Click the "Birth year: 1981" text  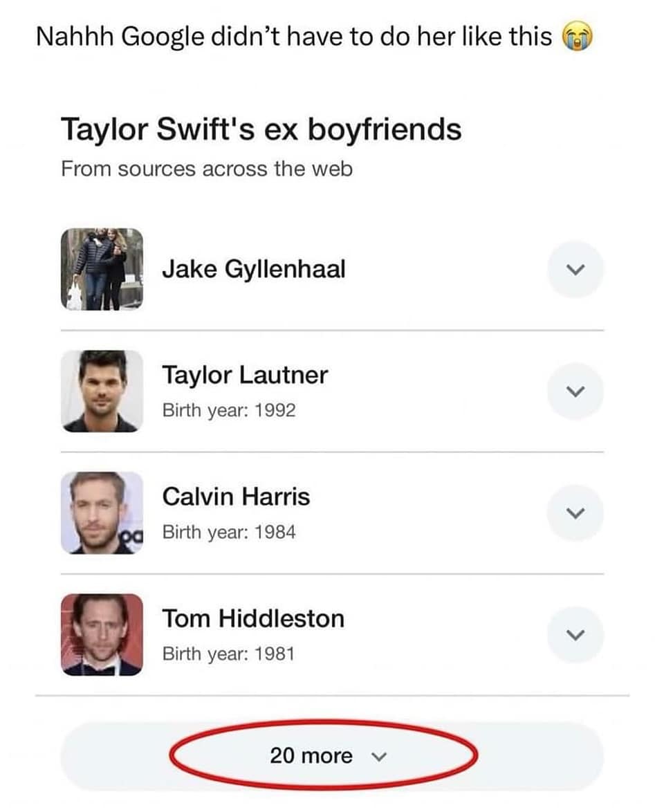(229, 654)
